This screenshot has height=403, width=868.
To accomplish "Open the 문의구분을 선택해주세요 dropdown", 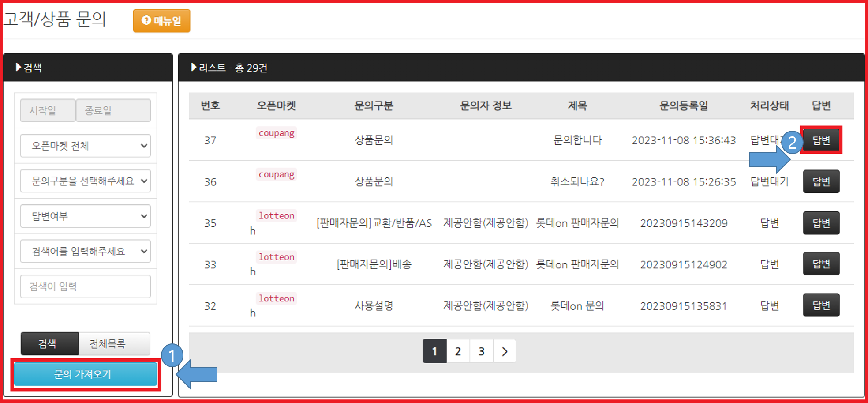I will click(x=86, y=181).
